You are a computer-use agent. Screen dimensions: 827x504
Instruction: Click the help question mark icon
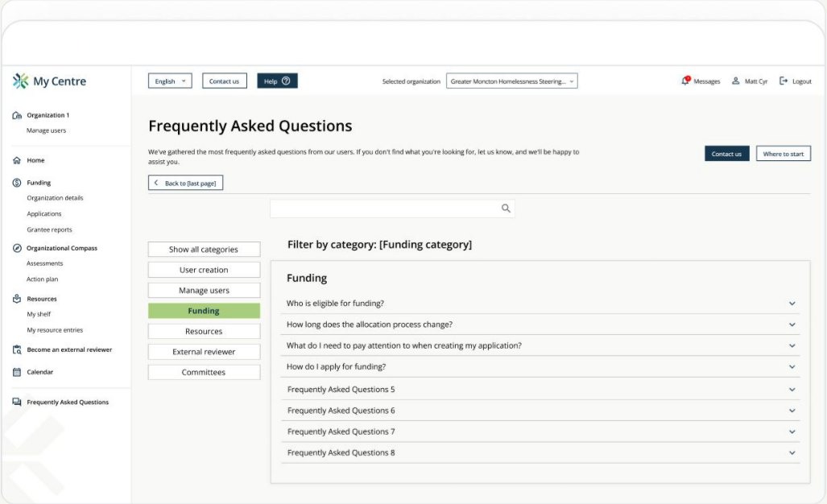point(286,81)
